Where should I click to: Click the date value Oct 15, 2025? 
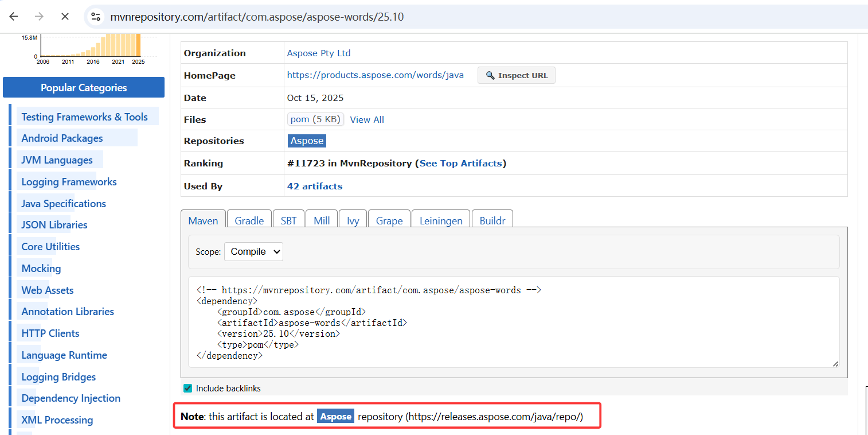315,98
